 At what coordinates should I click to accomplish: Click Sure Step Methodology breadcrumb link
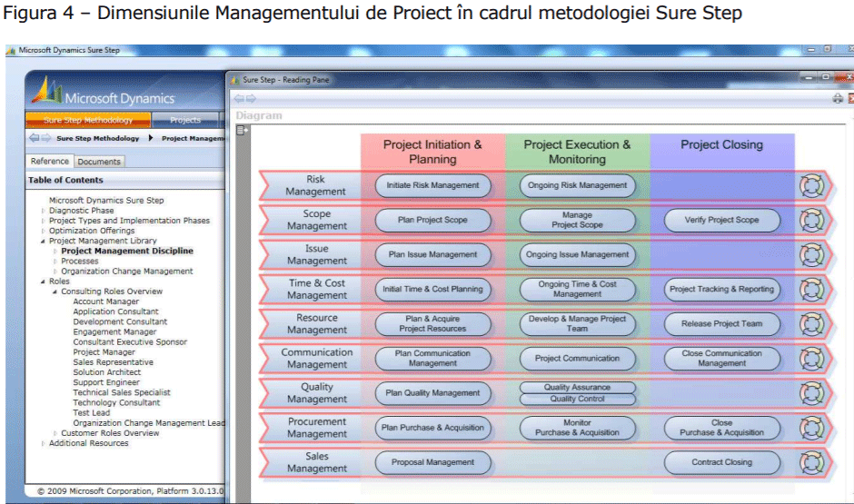(x=97, y=139)
